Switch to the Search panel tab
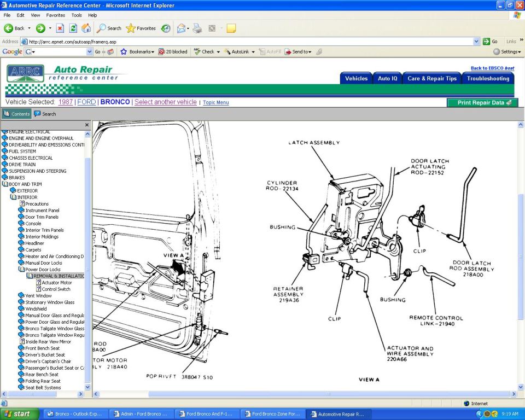The width and height of the screenshot is (525, 420). coord(45,114)
